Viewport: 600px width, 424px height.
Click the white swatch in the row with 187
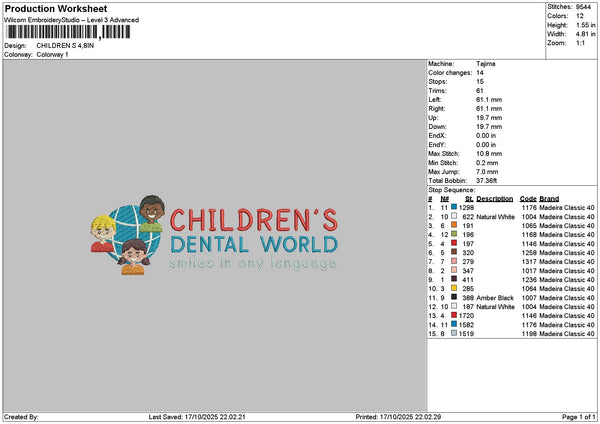(x=454, y=306)
